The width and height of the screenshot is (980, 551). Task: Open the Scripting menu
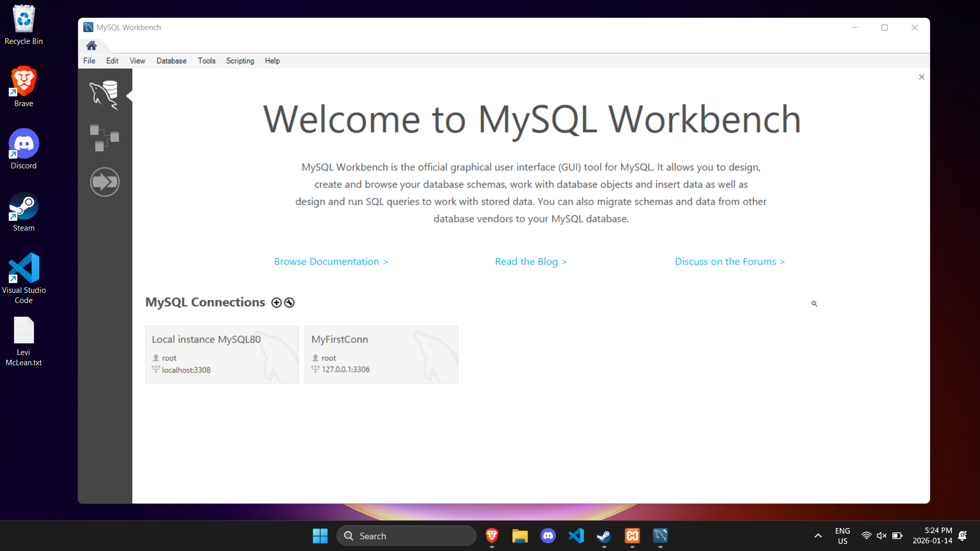coord(240,61)
